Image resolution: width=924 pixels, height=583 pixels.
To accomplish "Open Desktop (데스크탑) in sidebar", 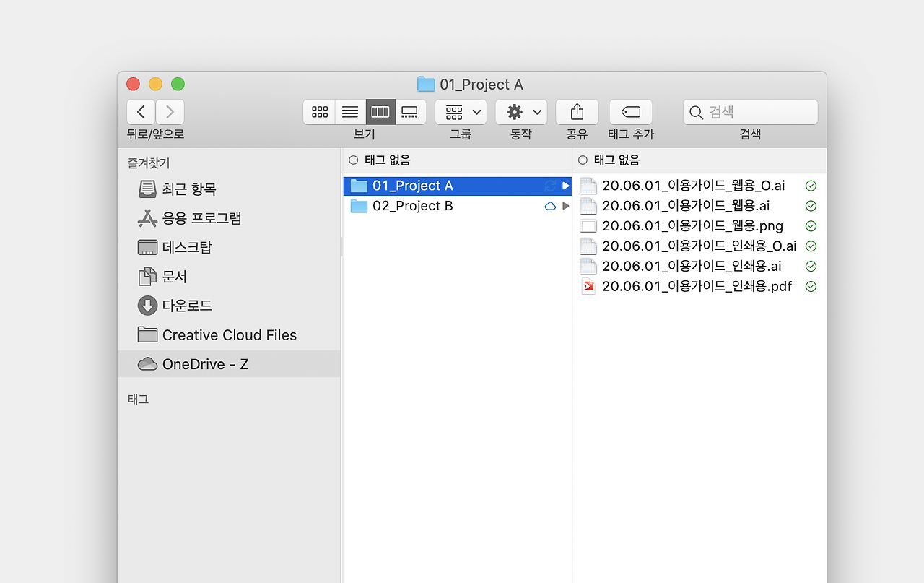I will 229,247.
